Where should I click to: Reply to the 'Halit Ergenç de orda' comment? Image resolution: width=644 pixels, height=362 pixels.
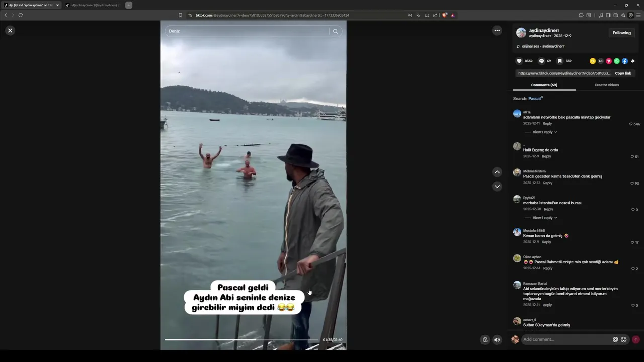(x=546, y=156)
